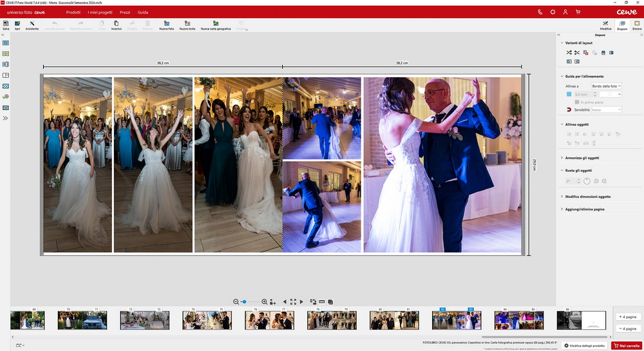Image resolution: width=644 pixels, height=351 pixels.
Task: Open the Guida menu
Action: pos(143,12)
